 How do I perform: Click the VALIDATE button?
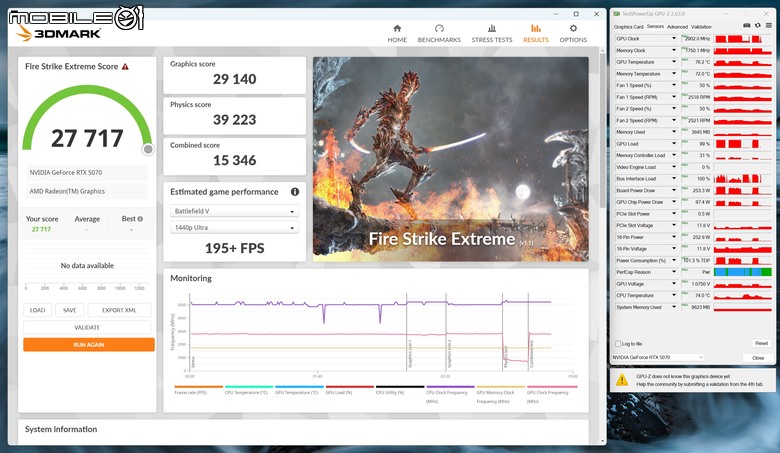pos(87,328)
